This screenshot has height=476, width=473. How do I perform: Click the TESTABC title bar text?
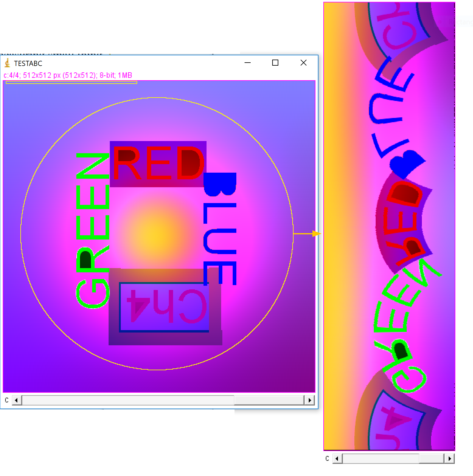tap(28, 64)
